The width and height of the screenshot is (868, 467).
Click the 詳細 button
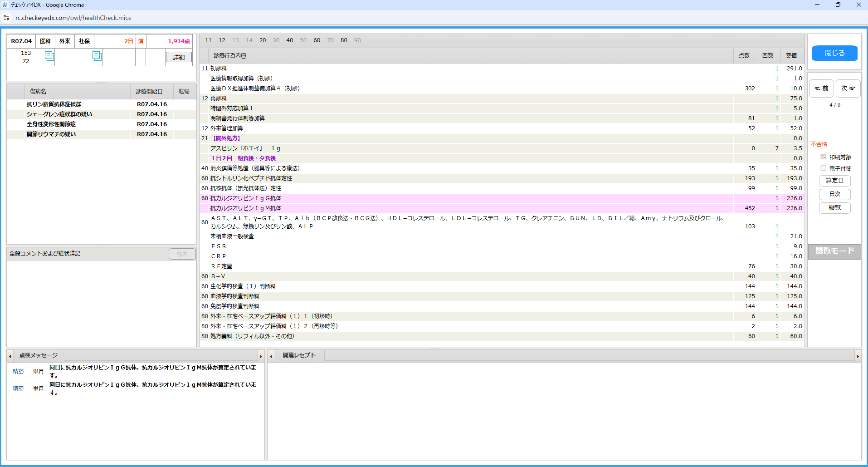[x=179, y=57]
